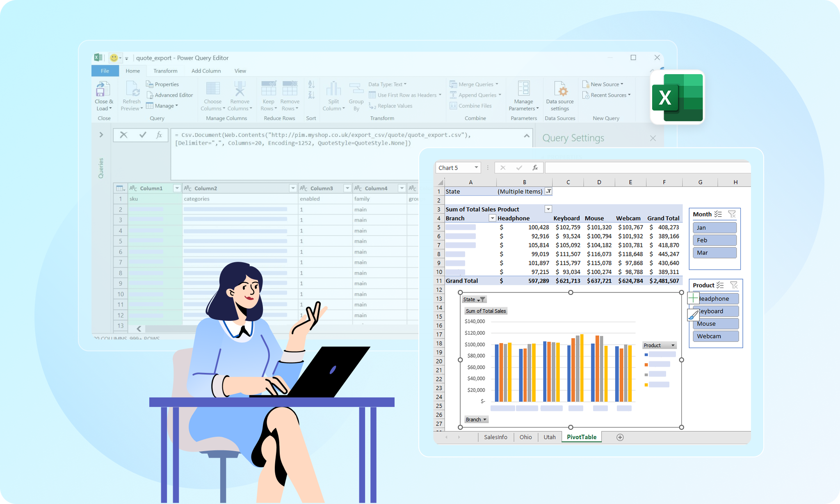
Task: Switch to the Add Column ribbon tab
Action: pyautogui.click(x=206, y=71)
